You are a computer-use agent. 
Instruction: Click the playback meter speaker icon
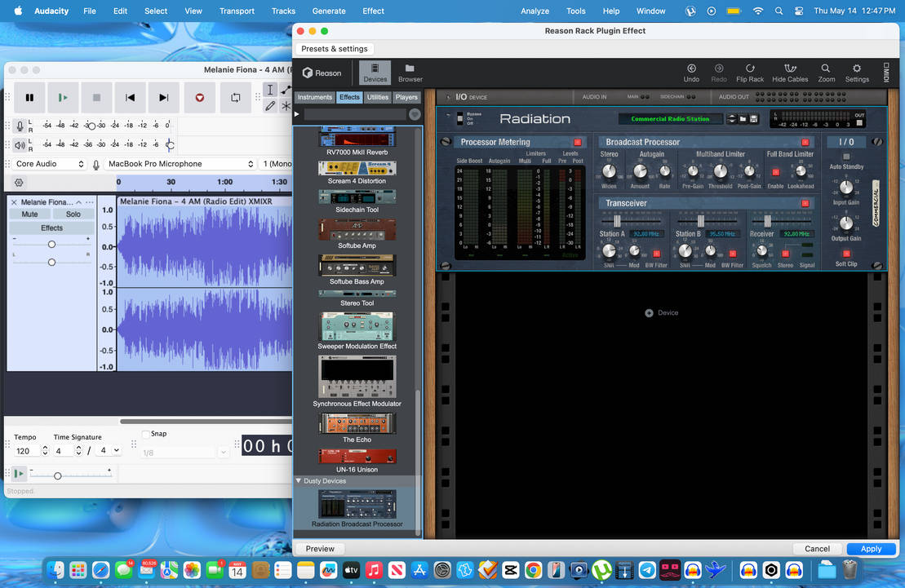click(x=20, y=144)
